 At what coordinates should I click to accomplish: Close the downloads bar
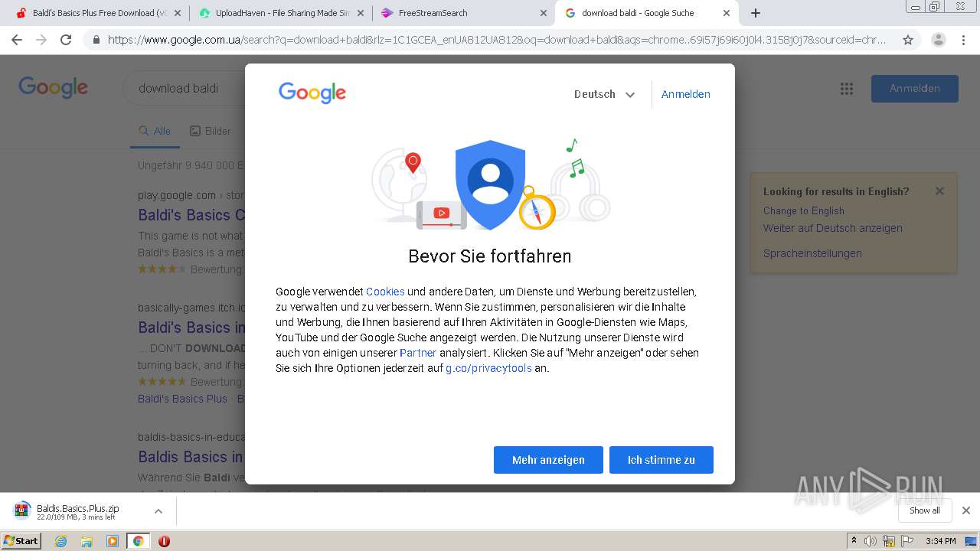965,510
